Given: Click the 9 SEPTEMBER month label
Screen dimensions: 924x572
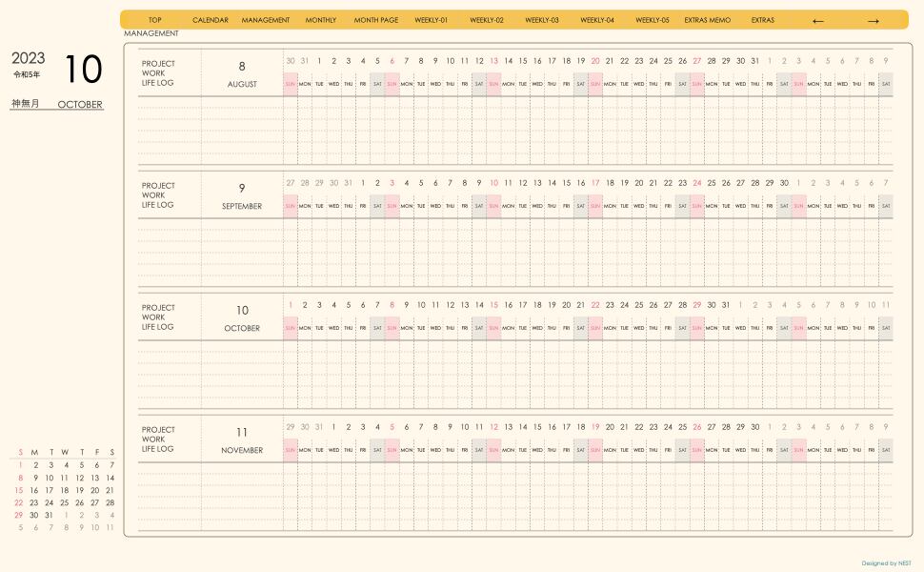Looking at the screenshot, I should coord(242,196).
